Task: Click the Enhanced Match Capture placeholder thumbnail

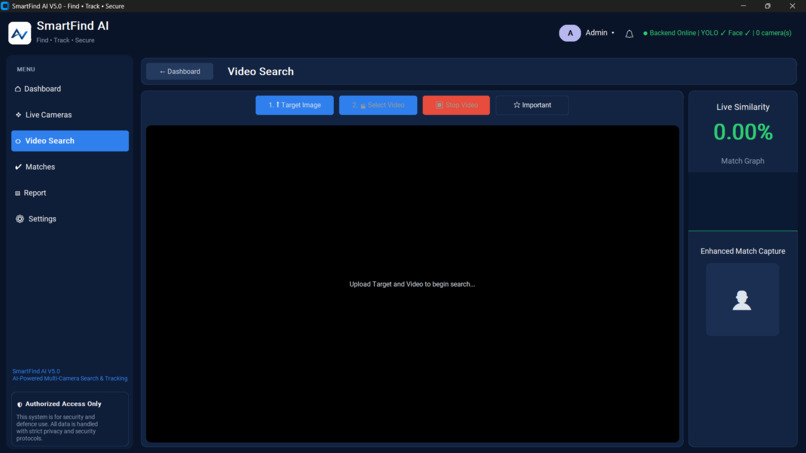Action: click(742, 299)
